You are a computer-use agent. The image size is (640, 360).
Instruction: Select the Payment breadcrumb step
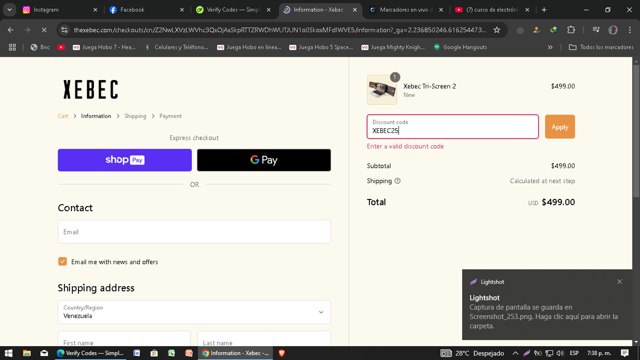(x=170, y=116)
